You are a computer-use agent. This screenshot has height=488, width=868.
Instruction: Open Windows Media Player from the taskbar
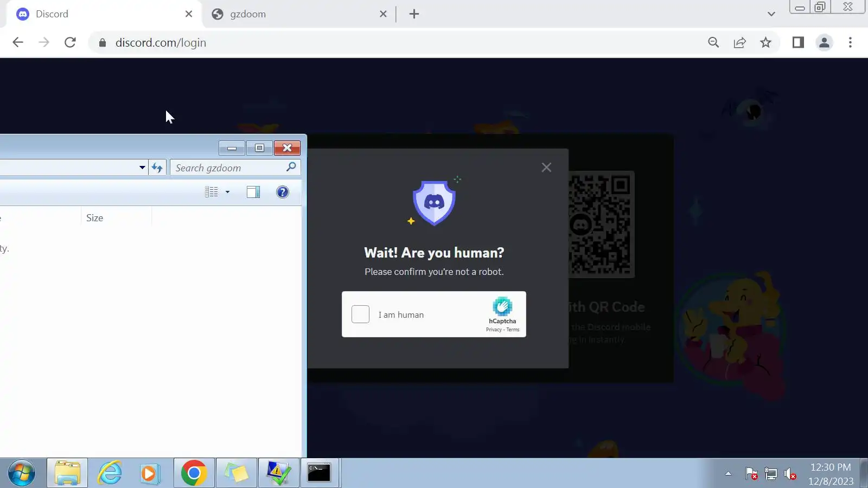tap(149, 473)
